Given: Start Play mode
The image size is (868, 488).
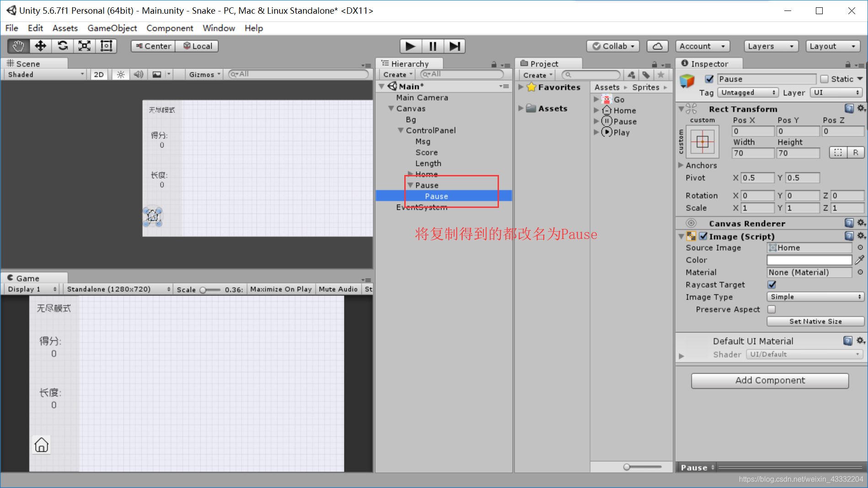Looking at the screenshot, I should pyautogui.click(x=410, y=46).
